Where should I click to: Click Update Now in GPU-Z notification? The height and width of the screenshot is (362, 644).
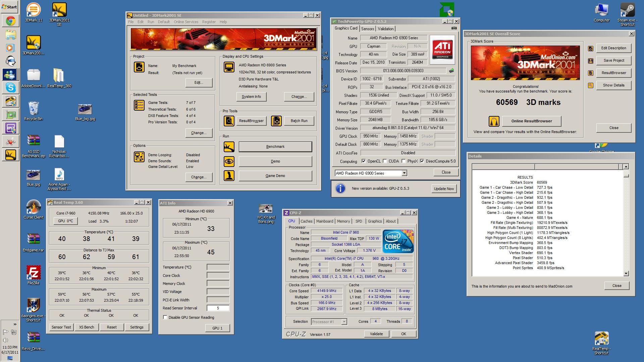(444, 189)
